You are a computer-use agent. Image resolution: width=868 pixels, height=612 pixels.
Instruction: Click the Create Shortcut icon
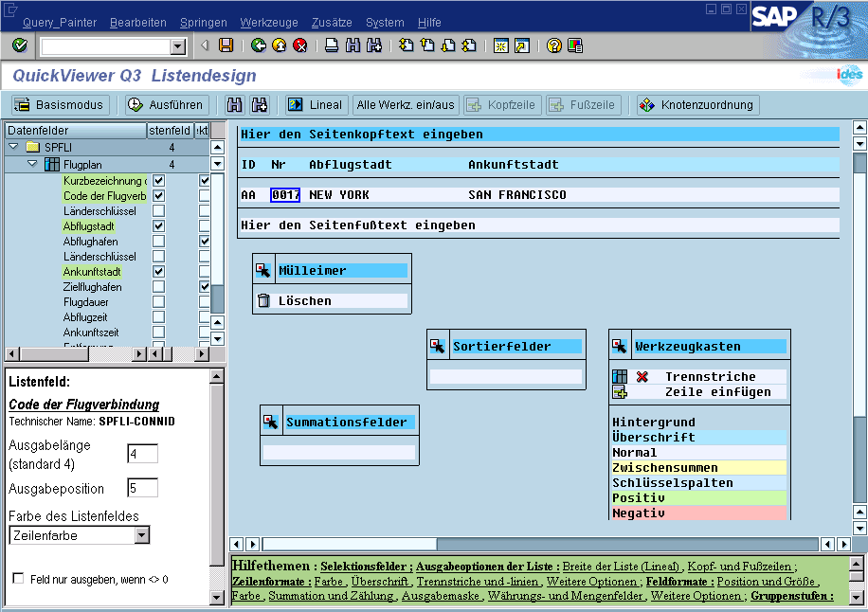[x=522, y=45]
